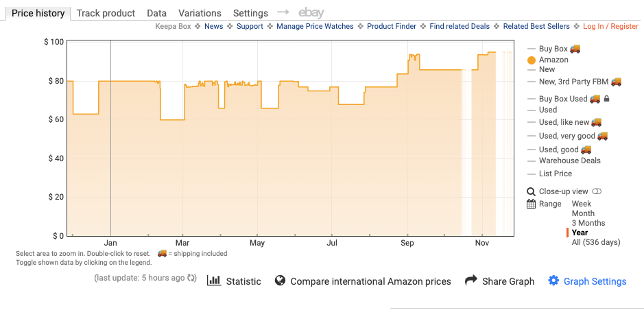Click the orange Amazon color dot

coord(532,60)
